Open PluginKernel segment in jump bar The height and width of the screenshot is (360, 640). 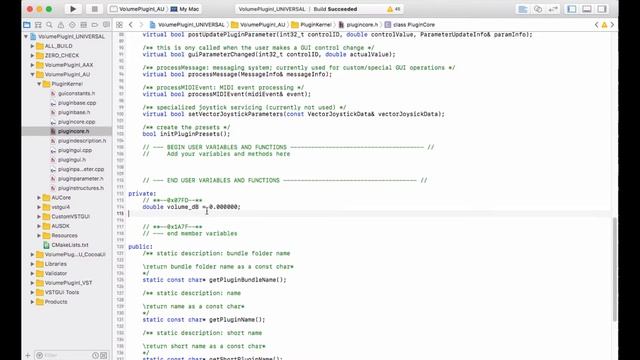click(311, 25)
